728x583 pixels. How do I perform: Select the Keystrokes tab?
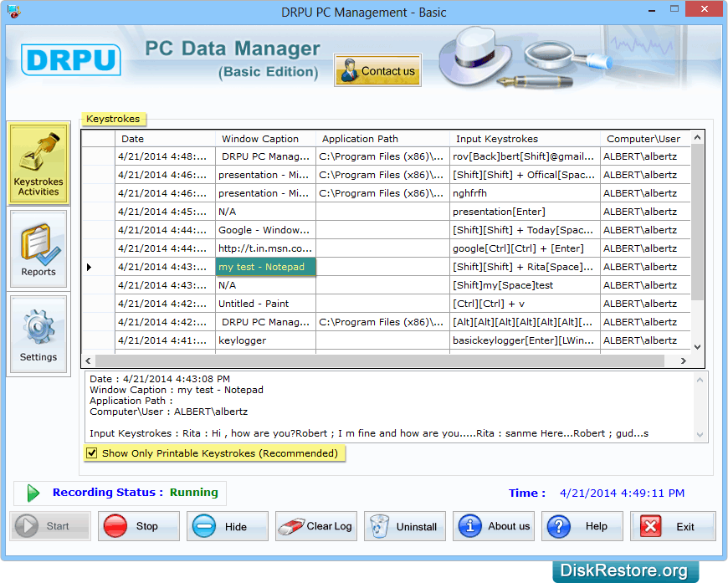click(x=113, y=119)
